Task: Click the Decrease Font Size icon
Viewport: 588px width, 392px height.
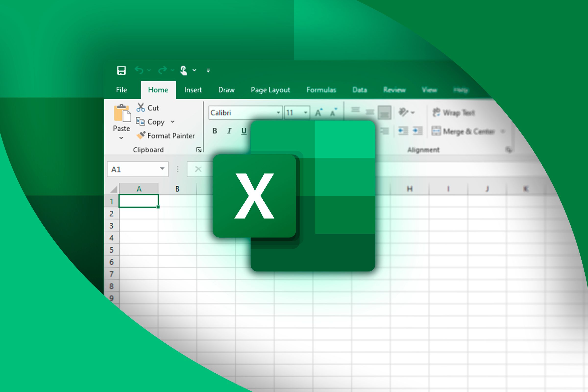Action: [x=333, y=112]
